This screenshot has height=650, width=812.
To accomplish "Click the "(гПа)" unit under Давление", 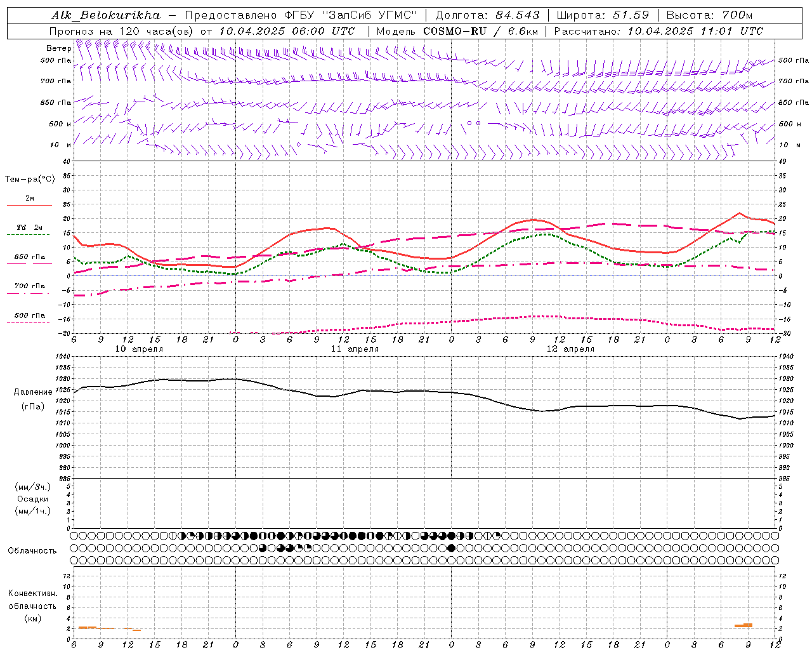I will [x=33, y=407].
